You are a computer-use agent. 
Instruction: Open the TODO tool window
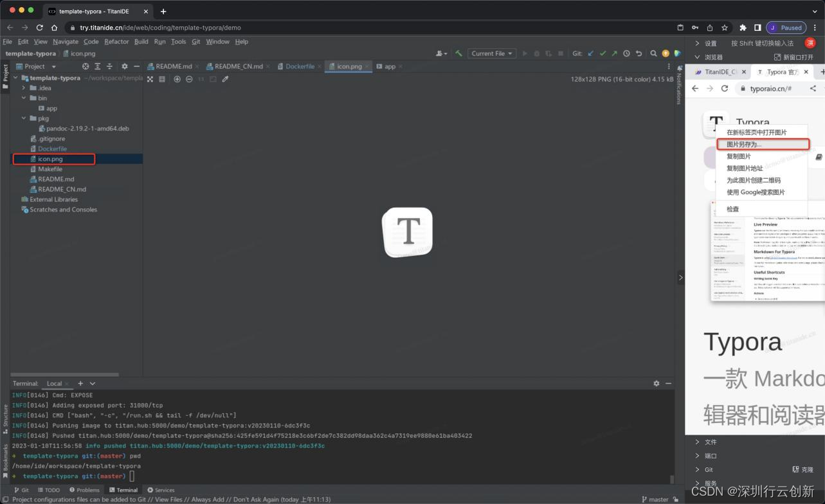click(x=48, y=490)
